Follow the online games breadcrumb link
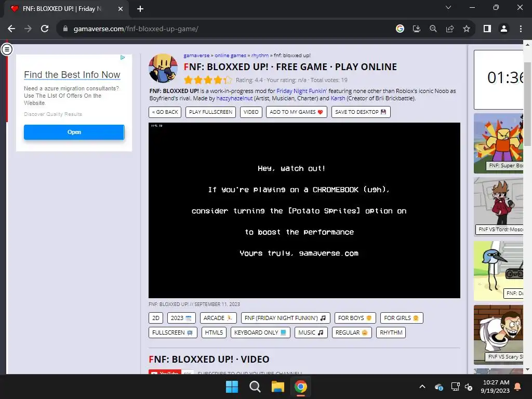532x399 pixels. [230, 55]
